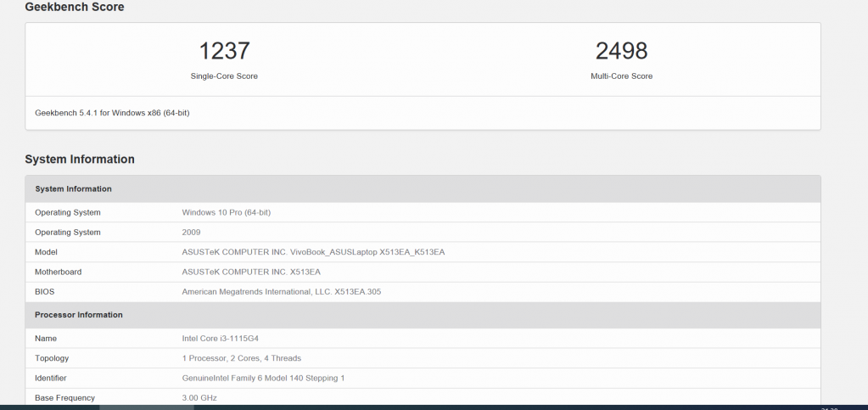This screenshot has width=868, height=410.
Task: Click the System Information page heading
Action: point(80,159)
